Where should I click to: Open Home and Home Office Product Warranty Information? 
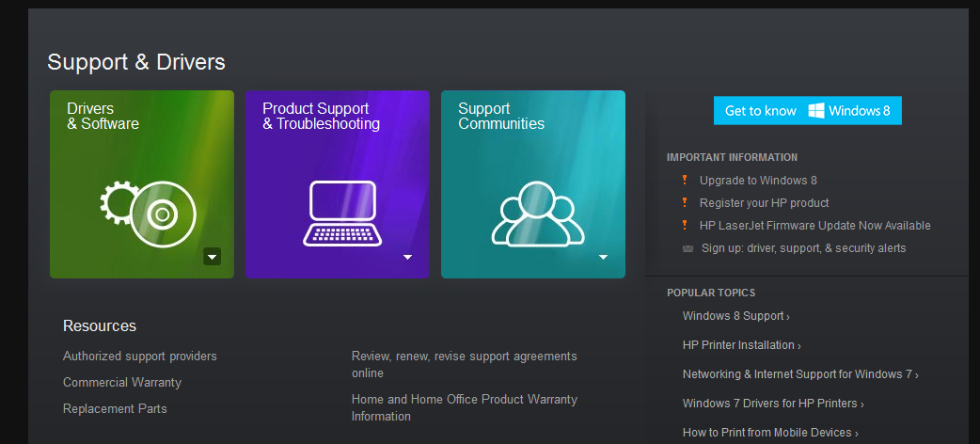[x=465, y=407]
